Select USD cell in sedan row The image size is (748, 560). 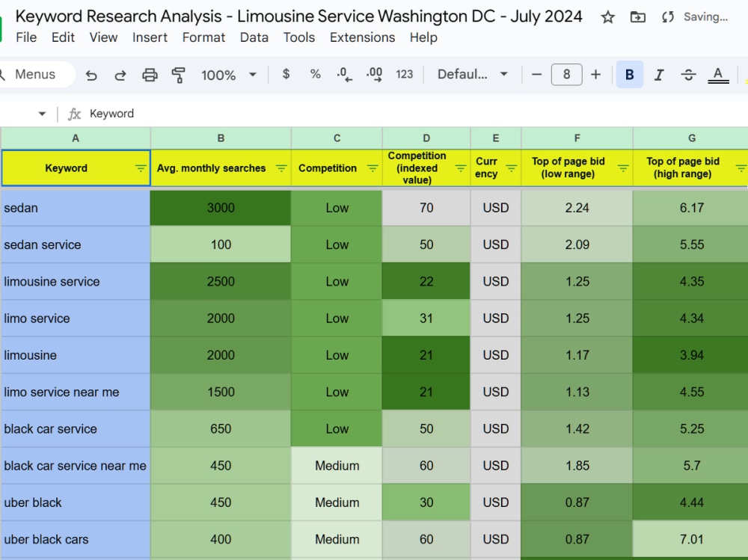click(x=496, y=208)
